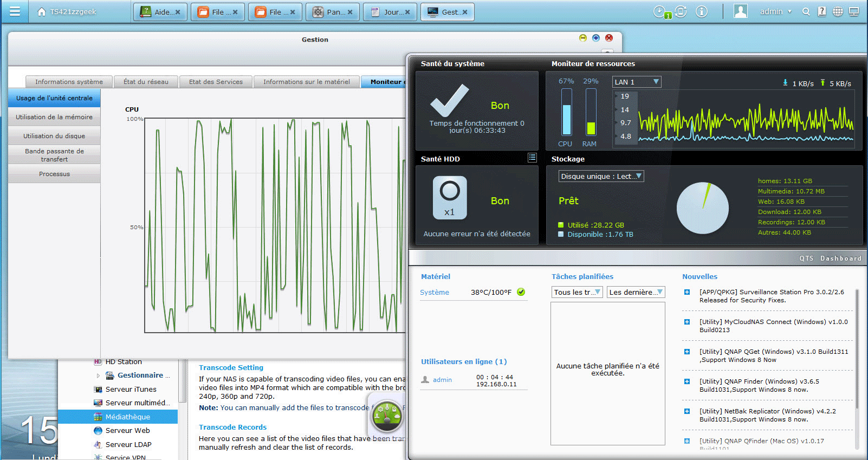868x460 pixels.
Task: Open the LAN 1 interface dropdown
Action: click(637, 82)
